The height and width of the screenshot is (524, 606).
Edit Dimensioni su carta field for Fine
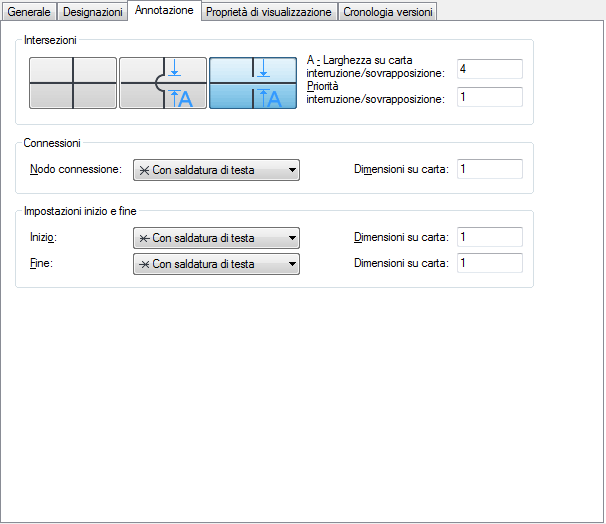(489, 263)
